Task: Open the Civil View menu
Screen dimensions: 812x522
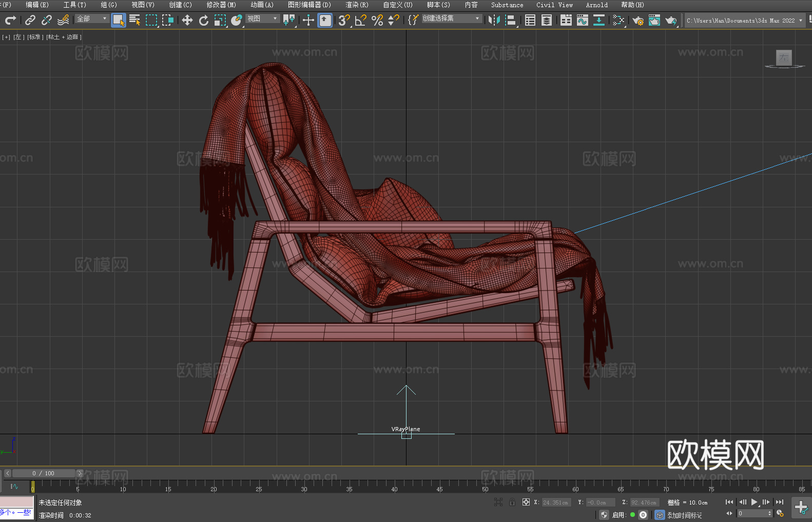Action: [x=554, y=5]
